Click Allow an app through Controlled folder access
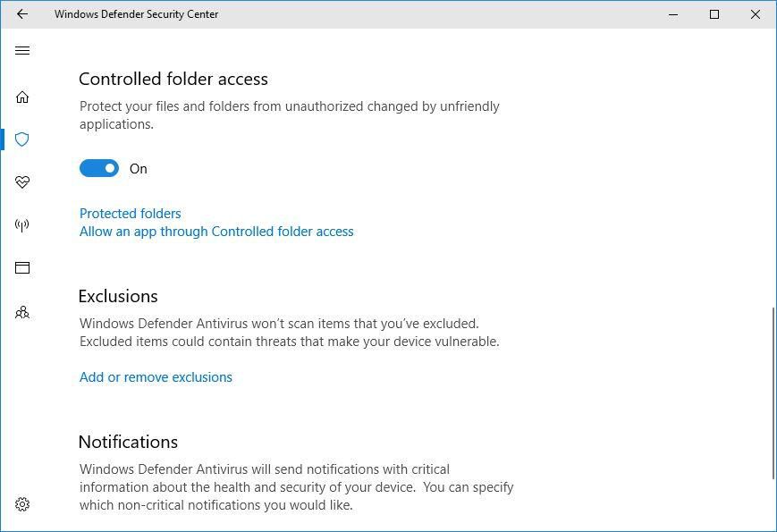Image resolution: width=777 pixels, height=532 pixels. (x=216, y=232)
